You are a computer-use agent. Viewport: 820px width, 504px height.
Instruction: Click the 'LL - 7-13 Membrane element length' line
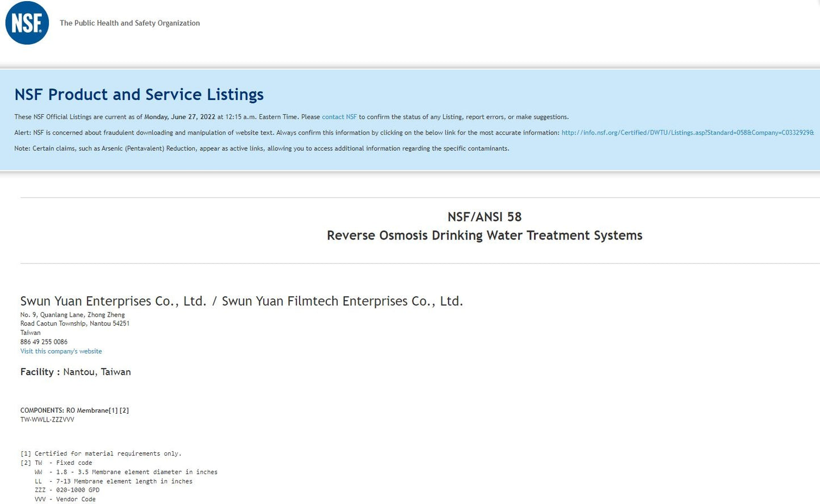click(113, 481)
